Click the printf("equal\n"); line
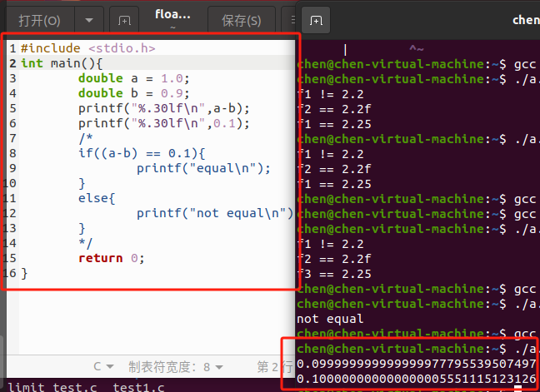Screen dimensions: 540x392 click(x=203, y=168)
